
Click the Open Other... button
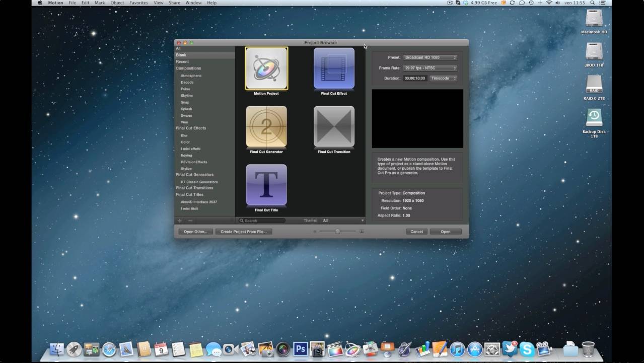tap(195, 232)
